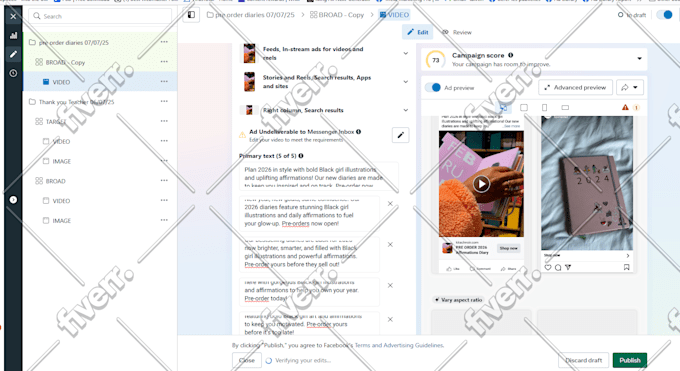This screenshot has width=680, height=371.
Task: Click the Close button at bottom
Action: pos(247,360)
